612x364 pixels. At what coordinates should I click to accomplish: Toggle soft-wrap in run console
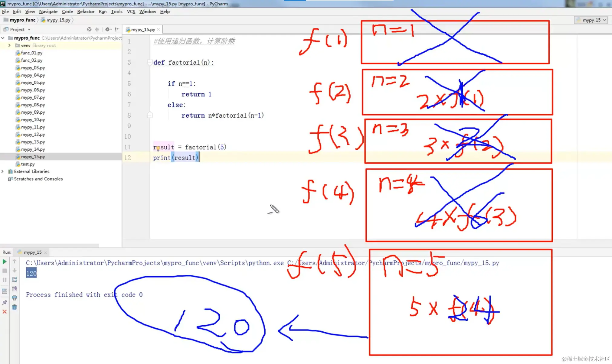point(14,280)
